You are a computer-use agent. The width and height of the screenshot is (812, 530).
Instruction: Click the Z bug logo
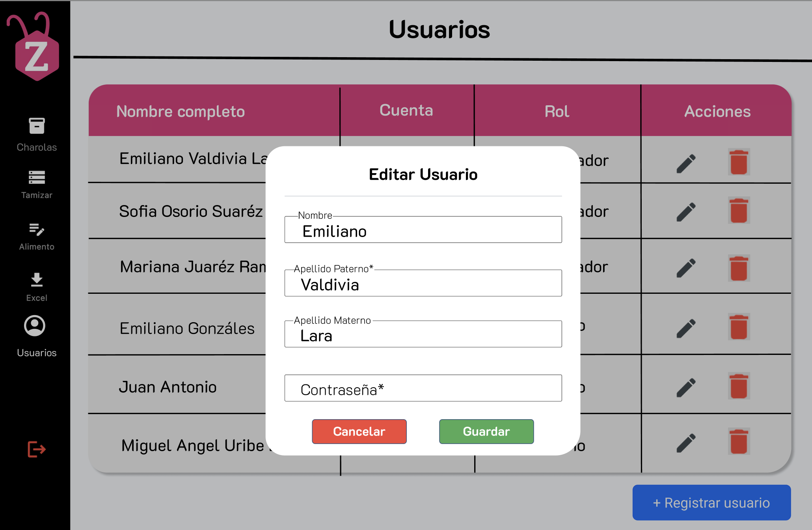tap(34, 47)
